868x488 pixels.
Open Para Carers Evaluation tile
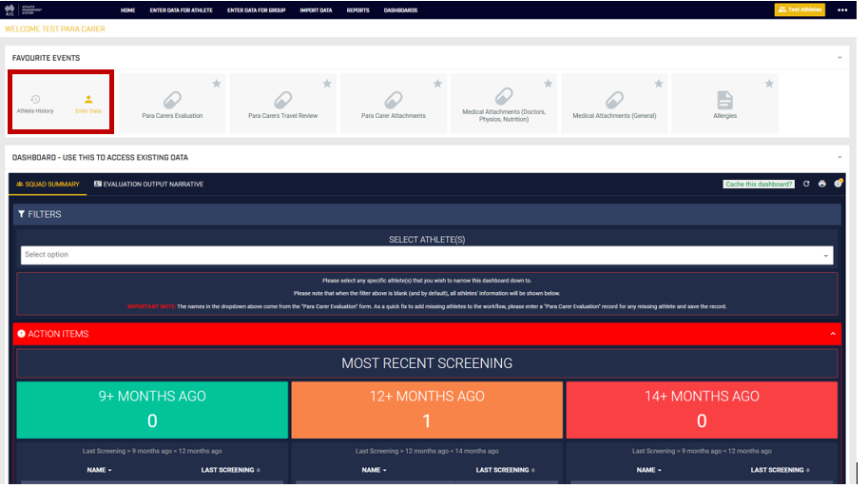pyautogui.click(x=172, y=104)
